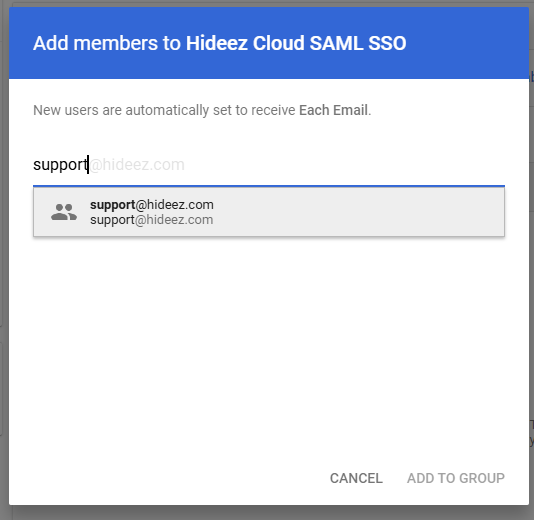This screenshot has width=534, height=520.
Task: Click the blue underline beneath the input
Action: (269, 186)
